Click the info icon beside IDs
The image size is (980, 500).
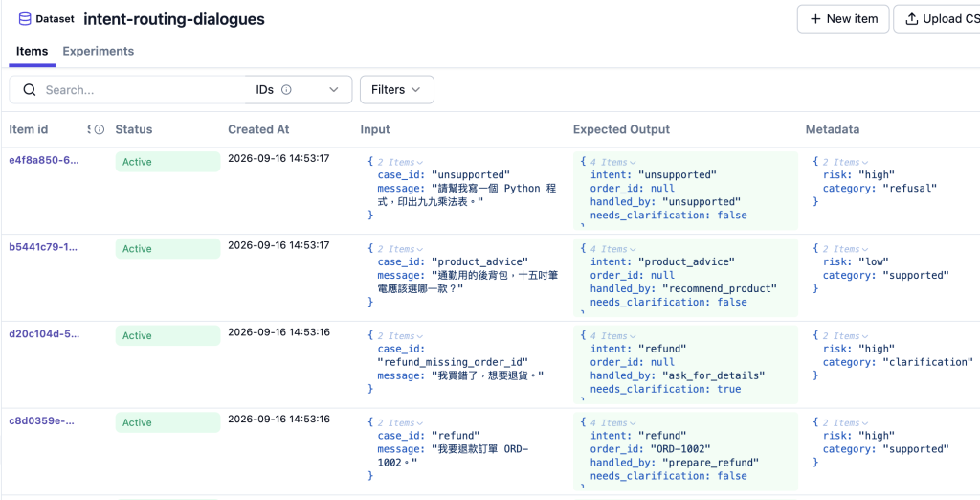(x=286, y=90)
